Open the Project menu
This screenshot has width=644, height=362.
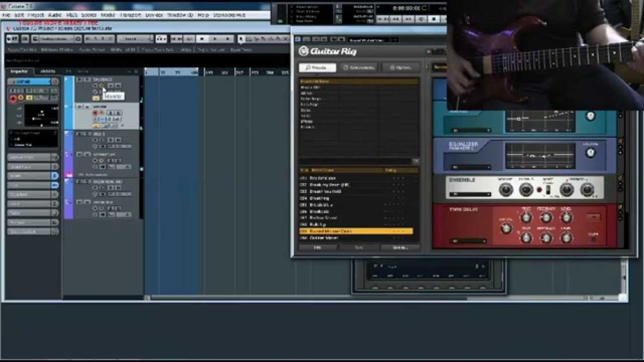coord(36,15)
